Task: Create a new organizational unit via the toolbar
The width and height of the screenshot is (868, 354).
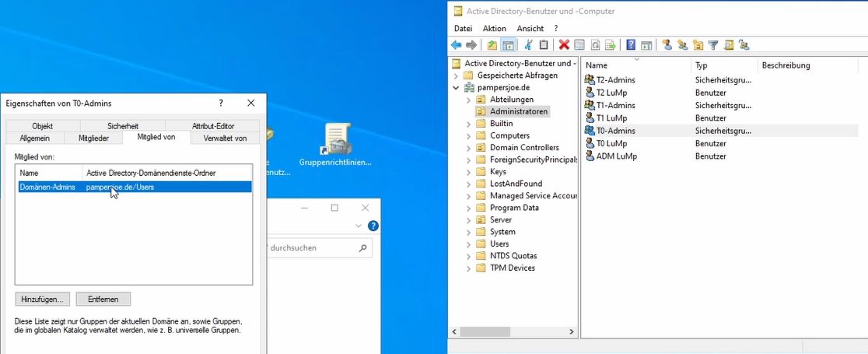Action: click(698, 45)
